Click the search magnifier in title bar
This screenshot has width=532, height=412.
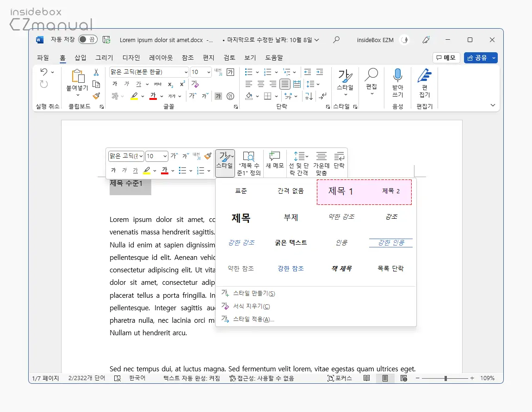336,40
